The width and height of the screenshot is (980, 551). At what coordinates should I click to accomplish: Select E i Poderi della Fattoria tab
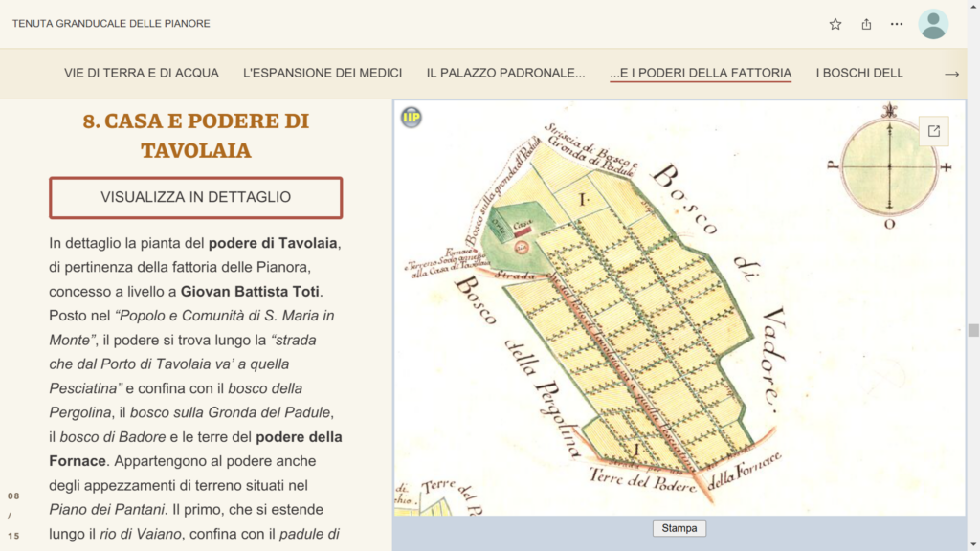tap(701, 73)
